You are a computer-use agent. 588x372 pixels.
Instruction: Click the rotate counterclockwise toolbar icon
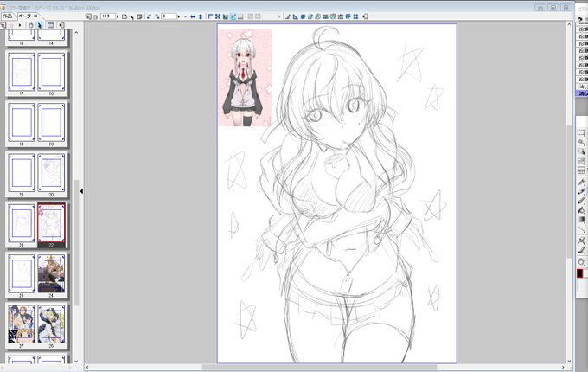coord(149,16)
